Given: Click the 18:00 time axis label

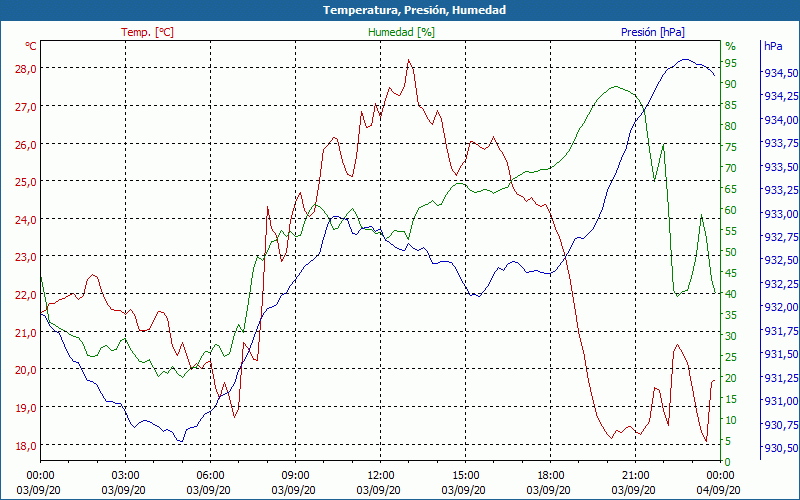Looking at the screenshot, I should click(x=551, y=476).
